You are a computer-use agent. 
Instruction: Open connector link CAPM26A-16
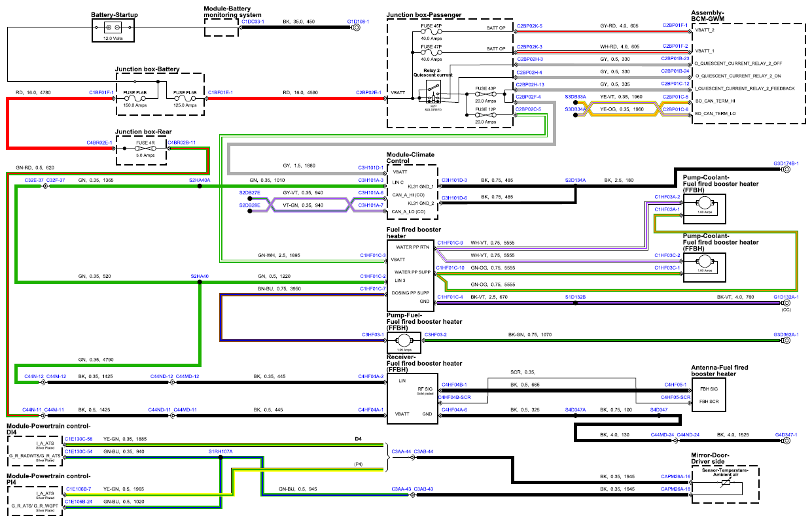[676, 476]
